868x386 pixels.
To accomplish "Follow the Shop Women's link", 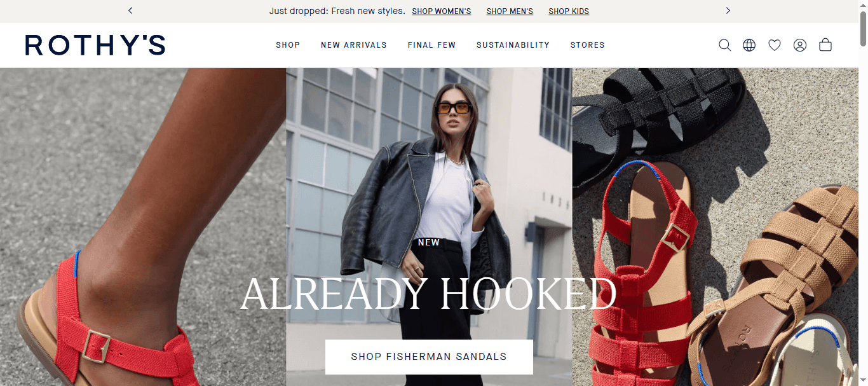I will pos(442,11).
